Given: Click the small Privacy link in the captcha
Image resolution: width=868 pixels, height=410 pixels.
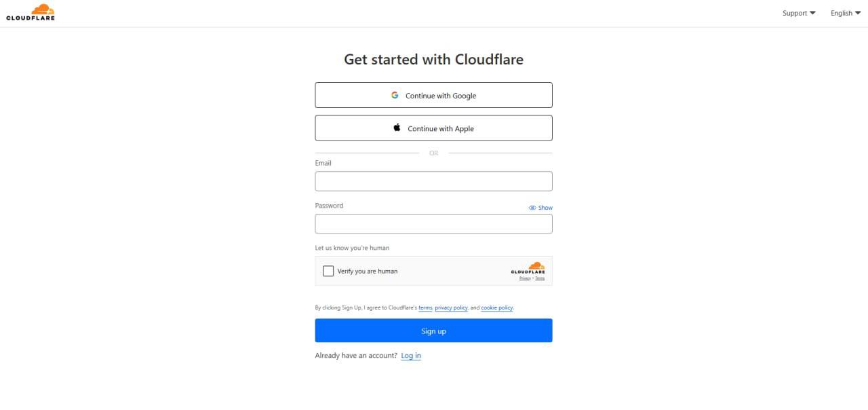Looking at the screenshot, I should coord(525,278).
